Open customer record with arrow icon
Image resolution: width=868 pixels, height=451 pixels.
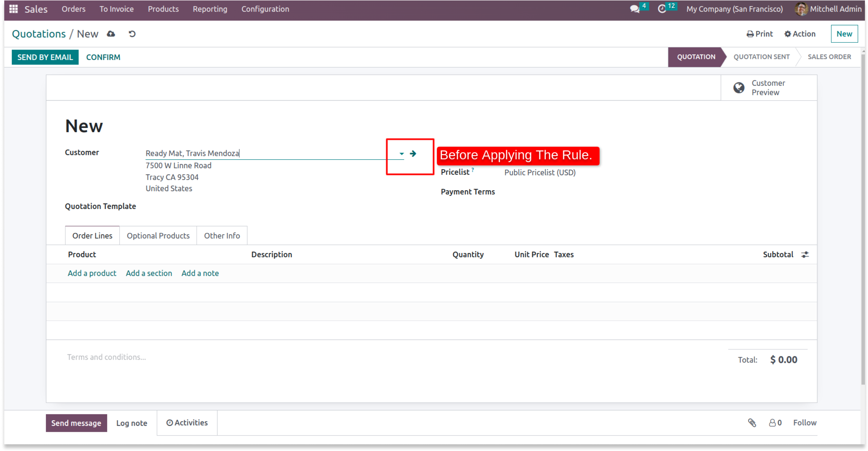click(x=413, y=154)
